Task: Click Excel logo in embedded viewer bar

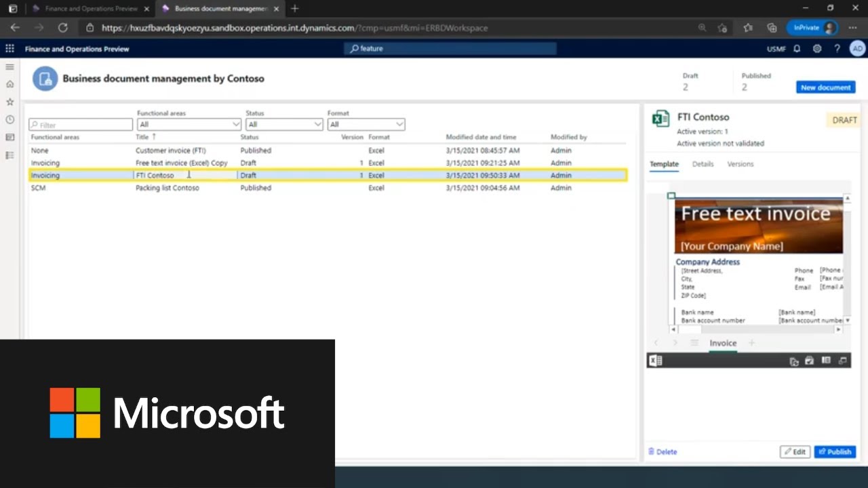Action: [x=655, y=361]
